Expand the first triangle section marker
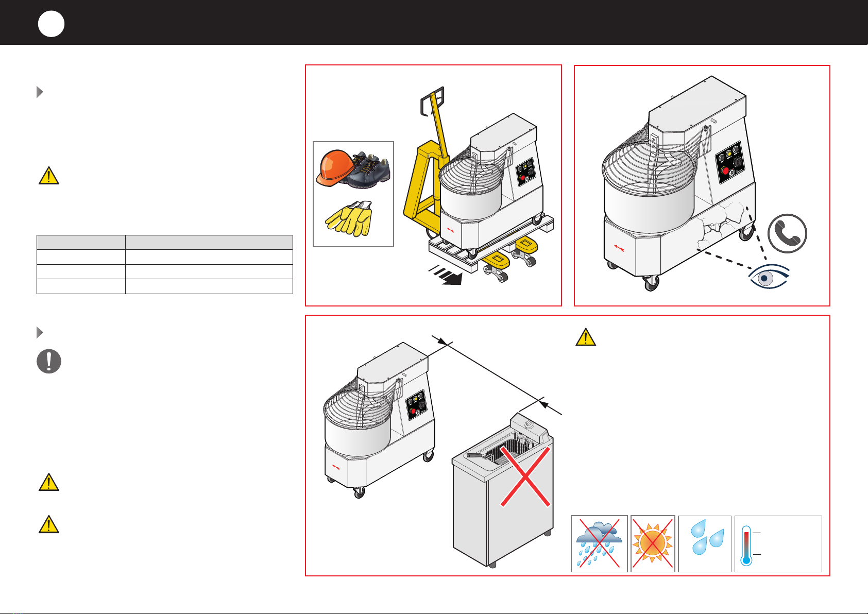Screen dimensions: 868x614 (x=40, y=92)
